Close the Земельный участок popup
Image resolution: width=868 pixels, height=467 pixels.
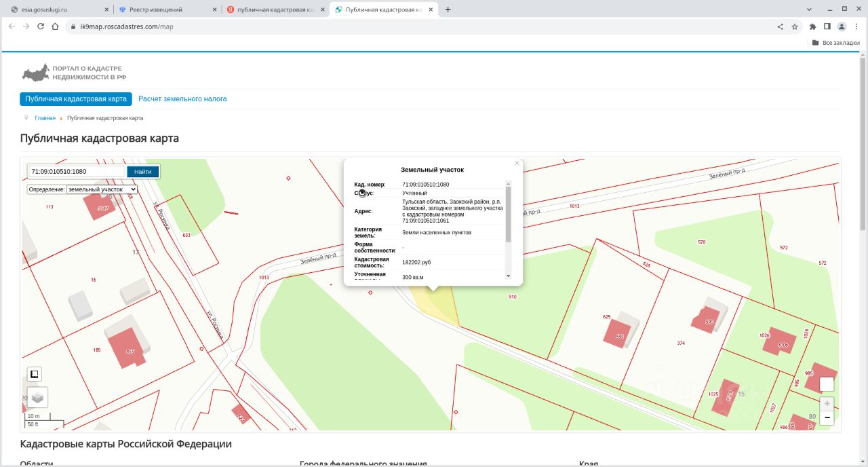[517, 163]
